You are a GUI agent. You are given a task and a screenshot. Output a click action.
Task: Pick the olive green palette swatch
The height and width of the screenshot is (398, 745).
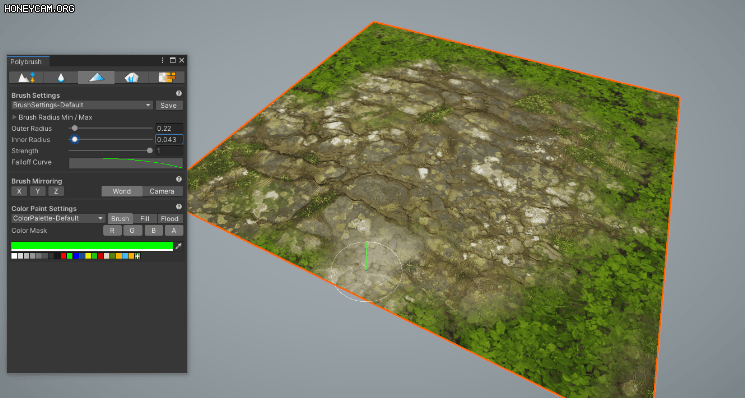click(113, 256)
